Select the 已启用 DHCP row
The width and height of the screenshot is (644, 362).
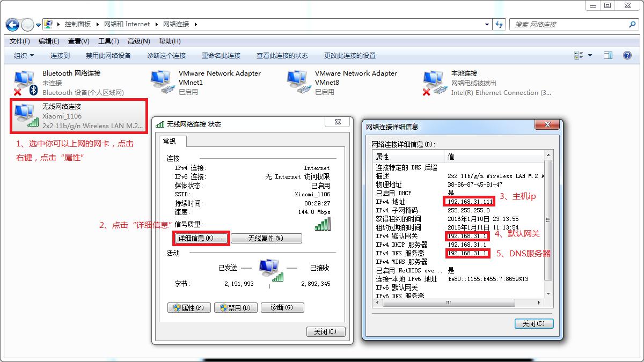click(459, 193)
